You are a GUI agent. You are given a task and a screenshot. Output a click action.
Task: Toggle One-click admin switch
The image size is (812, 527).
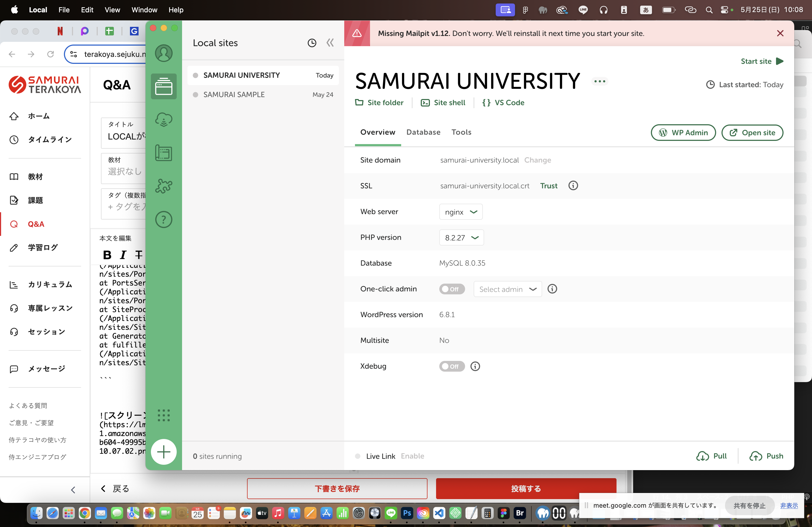point(452,289)
